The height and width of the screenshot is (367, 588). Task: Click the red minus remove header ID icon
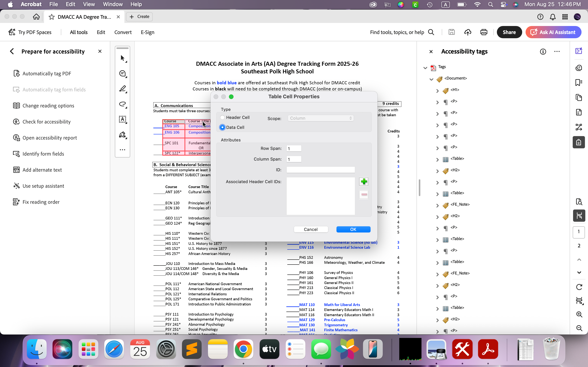point(364,194)
